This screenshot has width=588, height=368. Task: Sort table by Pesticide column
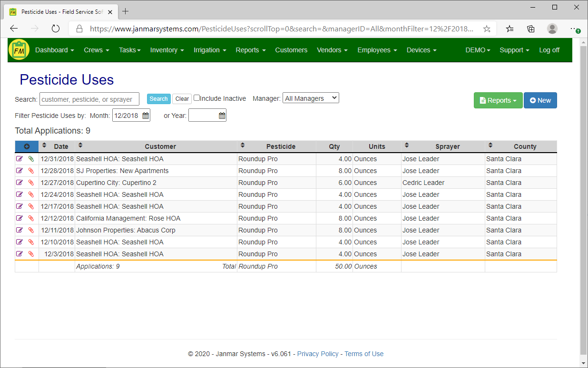click(242, 145)
